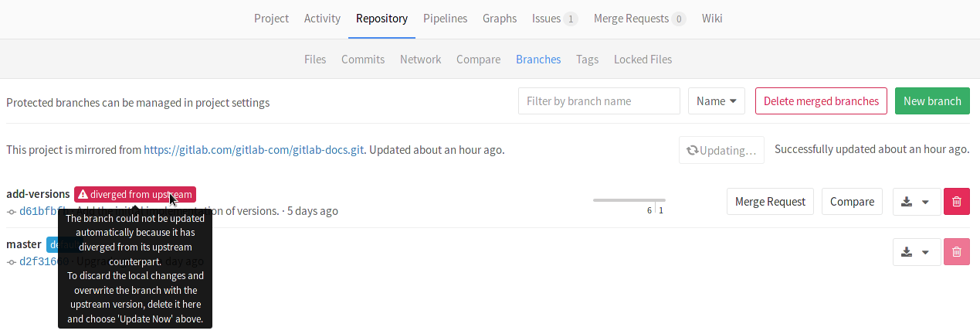
Task: Open the Locked Files sub-tab
Action: click(643, 60)
